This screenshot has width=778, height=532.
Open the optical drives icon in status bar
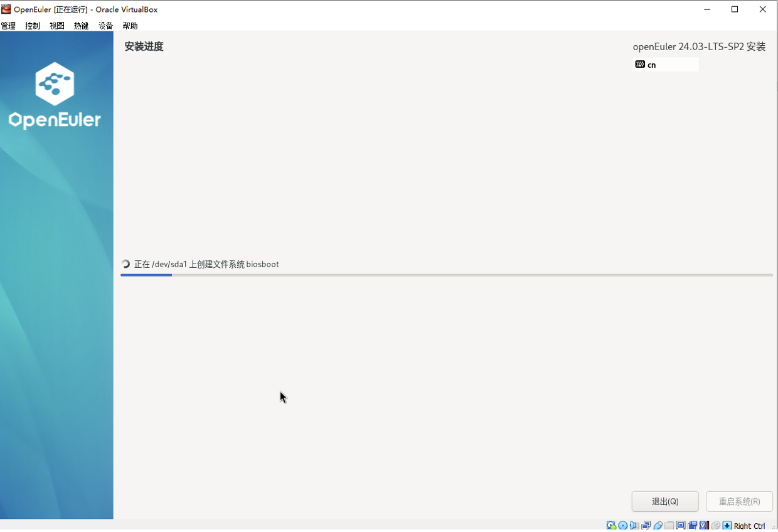click(x=622, y=525)
